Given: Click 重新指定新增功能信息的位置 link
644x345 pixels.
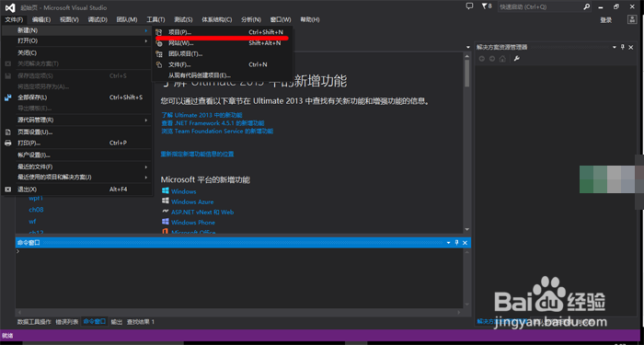Looking at the screenshot, I should click(197, 154).
